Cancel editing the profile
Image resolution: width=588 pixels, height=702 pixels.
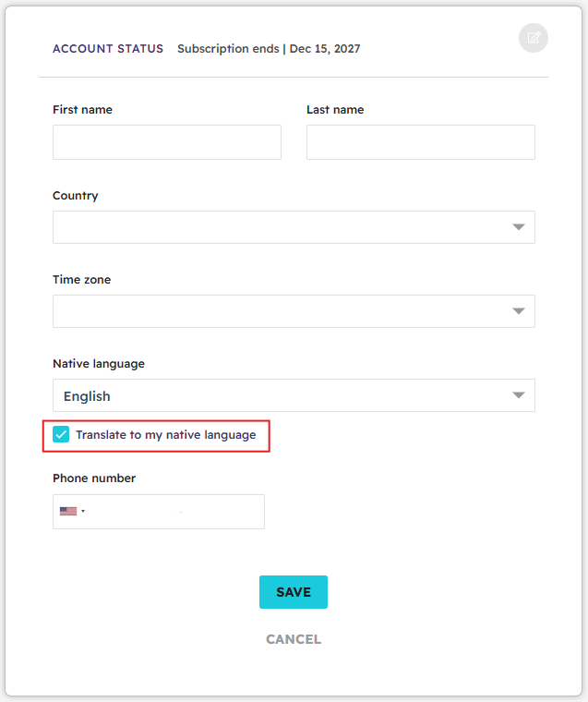coord(294,639)
